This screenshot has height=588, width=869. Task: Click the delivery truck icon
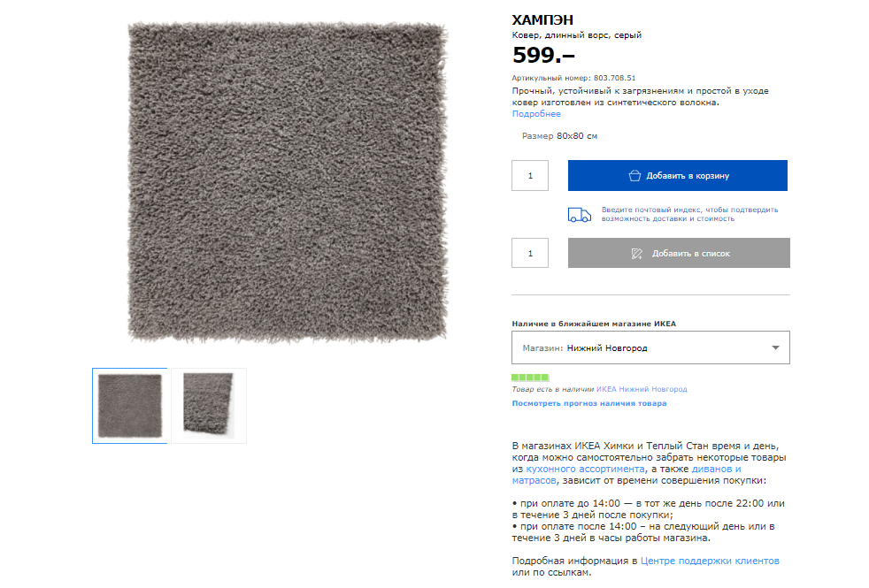pos(580,214)
